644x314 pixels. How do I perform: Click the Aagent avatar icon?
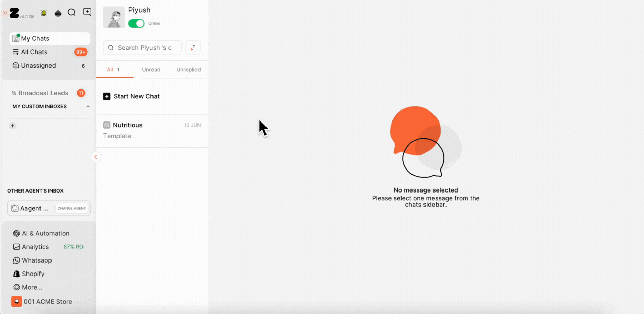coord(15,208)
